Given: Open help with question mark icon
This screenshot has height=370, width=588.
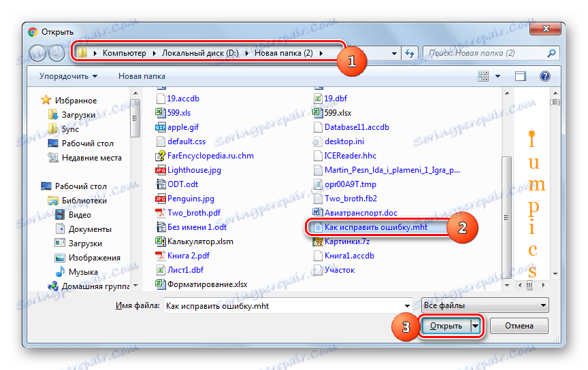Looking at the screenshot, I should [545, 76].
